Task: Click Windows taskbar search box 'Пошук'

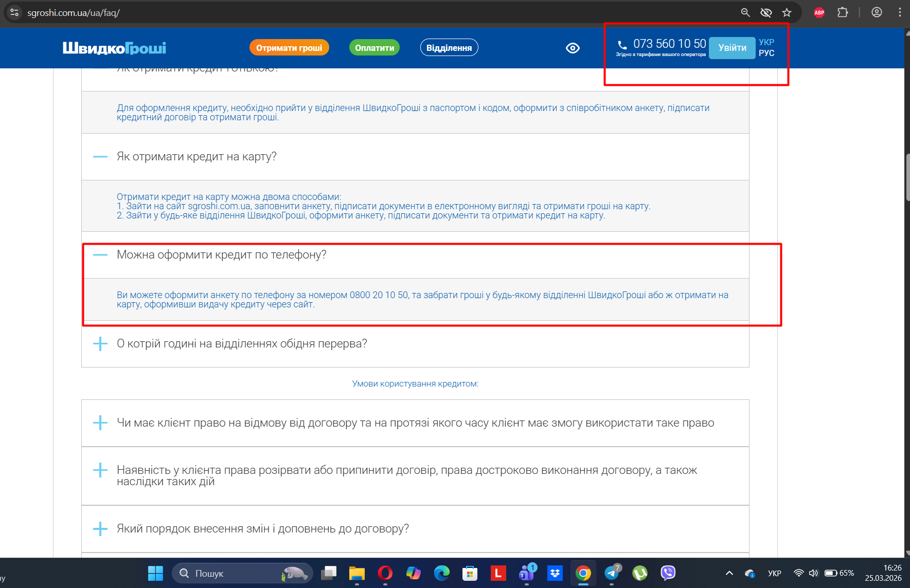Action: coord(242,573)
